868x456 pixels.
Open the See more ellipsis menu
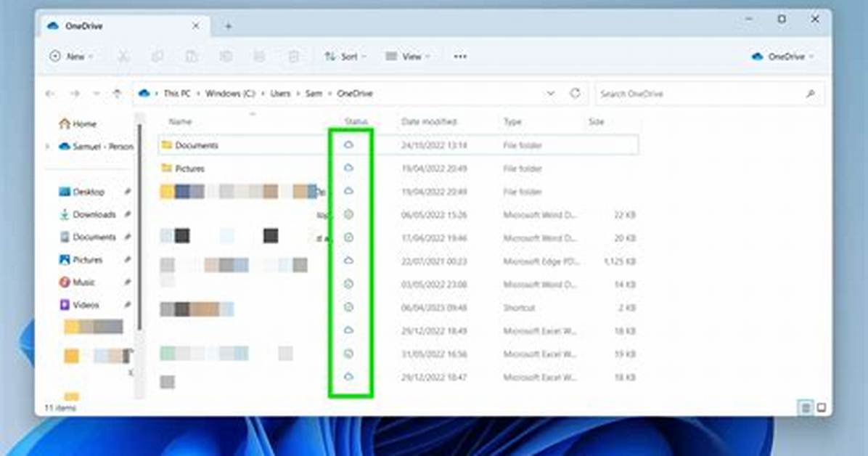(460, 57)
